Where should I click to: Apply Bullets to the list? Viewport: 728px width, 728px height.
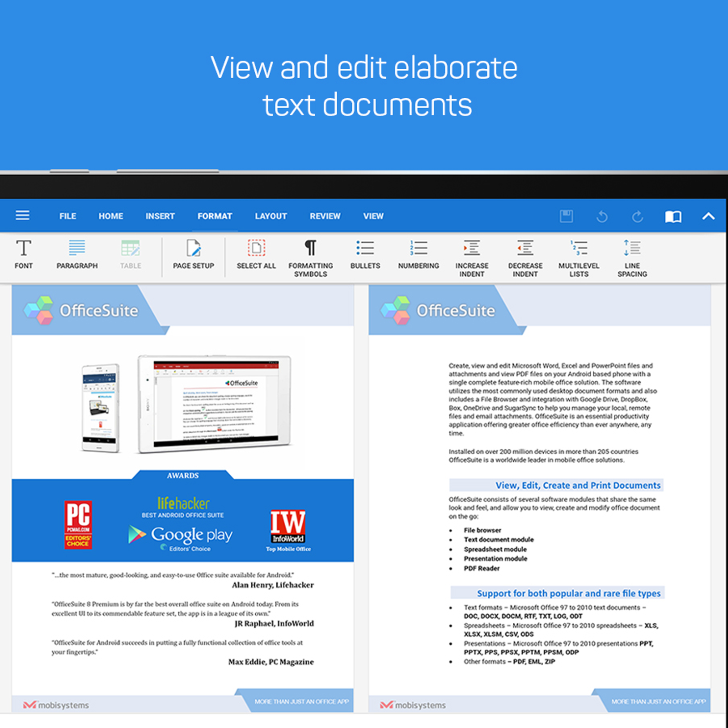click(365, 255)
